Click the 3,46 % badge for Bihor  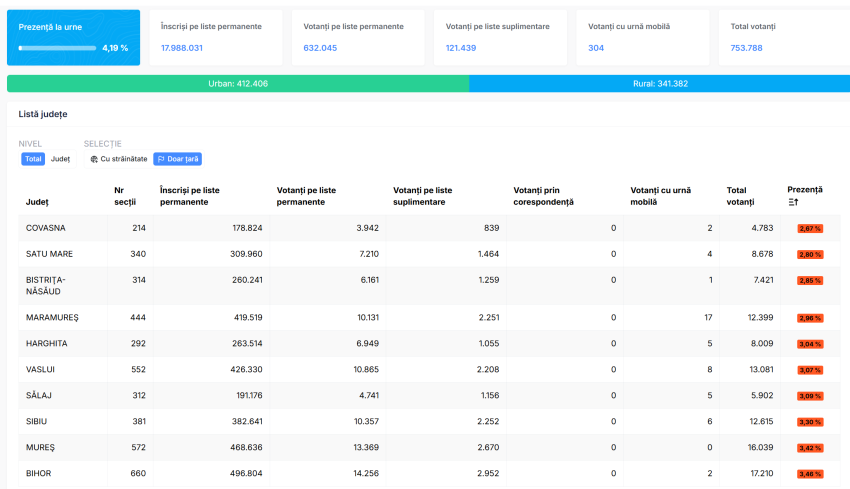[x=809, y=474]
